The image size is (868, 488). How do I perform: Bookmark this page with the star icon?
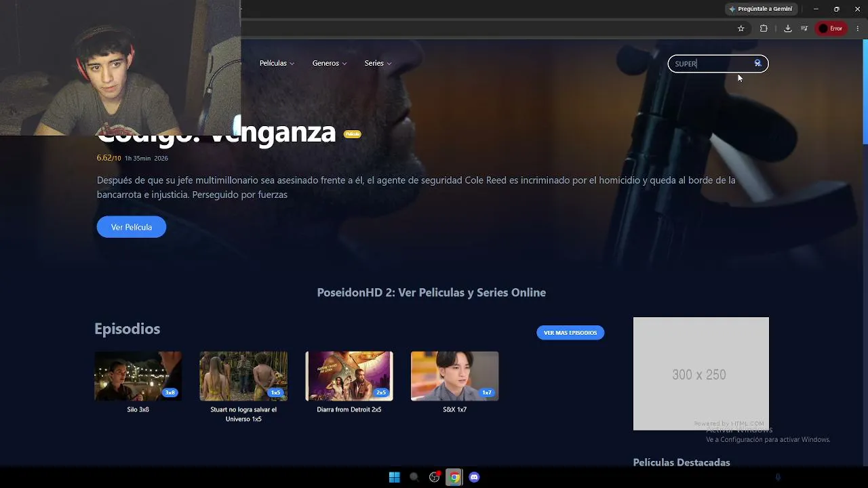coord(741,28)
